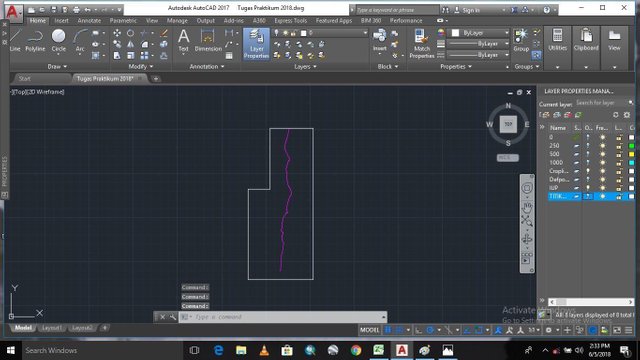Click the color swatch of layer 250
This screenshot has width=640, height=360.
coord(631,146)
